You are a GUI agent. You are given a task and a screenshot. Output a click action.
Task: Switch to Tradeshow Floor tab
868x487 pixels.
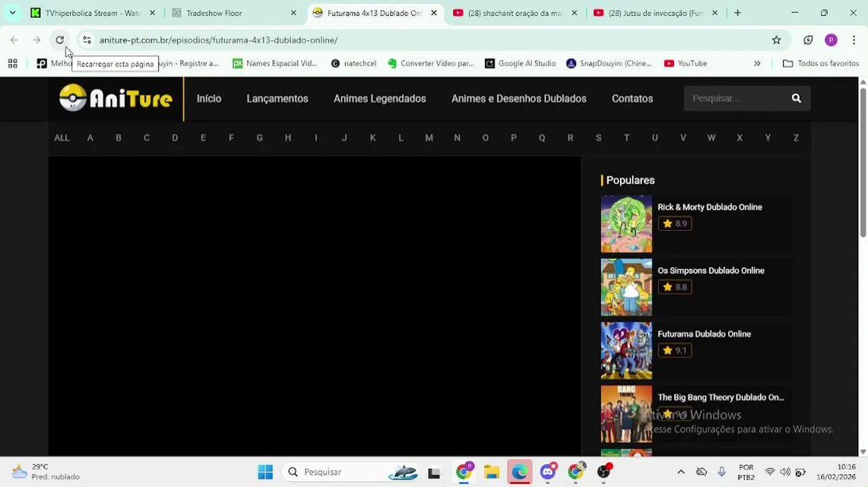(234, 13)
